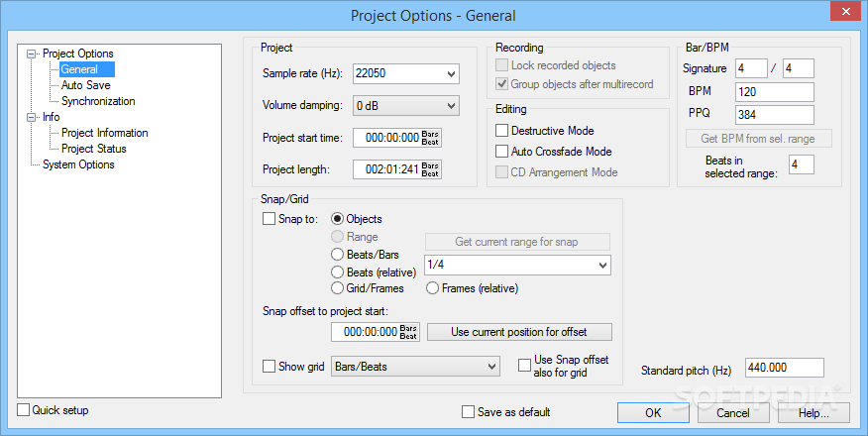Enable Auto Crossfade Mode checkbox

(x=501, y=151)
